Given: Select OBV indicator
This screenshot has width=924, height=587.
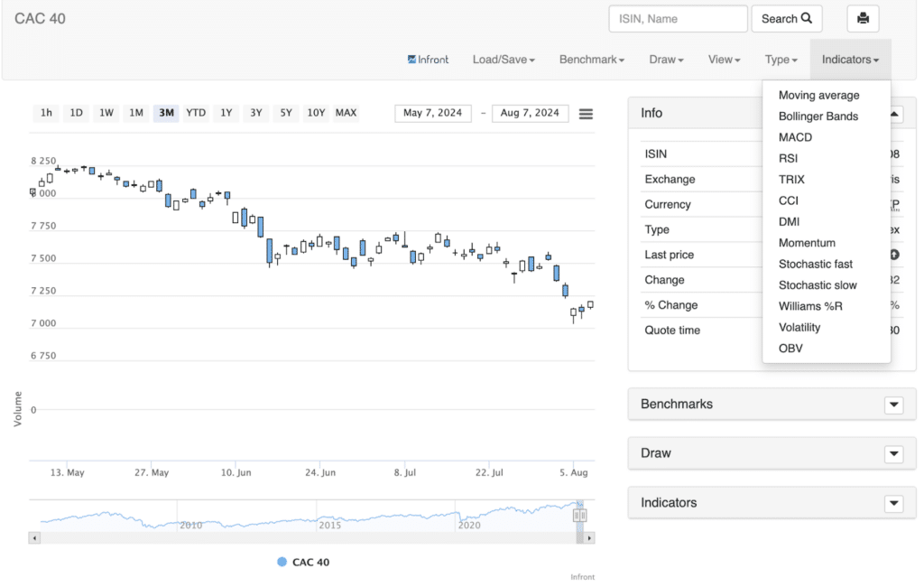Looking at the screenshot, I should coord(790,349).
